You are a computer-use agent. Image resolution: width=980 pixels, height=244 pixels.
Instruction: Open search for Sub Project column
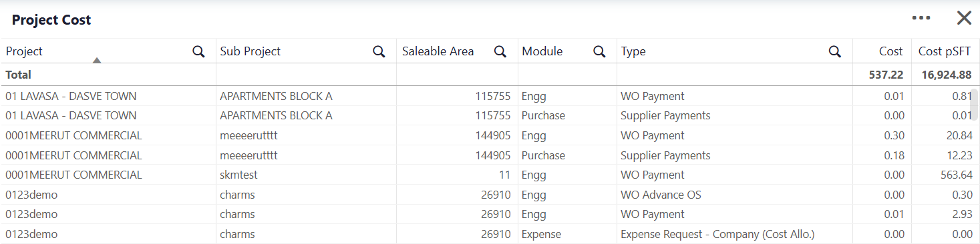point(379,51)
